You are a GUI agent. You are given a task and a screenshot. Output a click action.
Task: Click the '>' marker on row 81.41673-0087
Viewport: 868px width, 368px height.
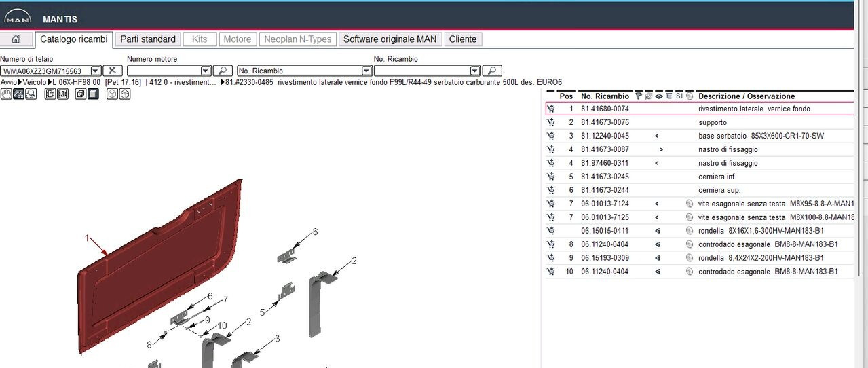[661, 149]
